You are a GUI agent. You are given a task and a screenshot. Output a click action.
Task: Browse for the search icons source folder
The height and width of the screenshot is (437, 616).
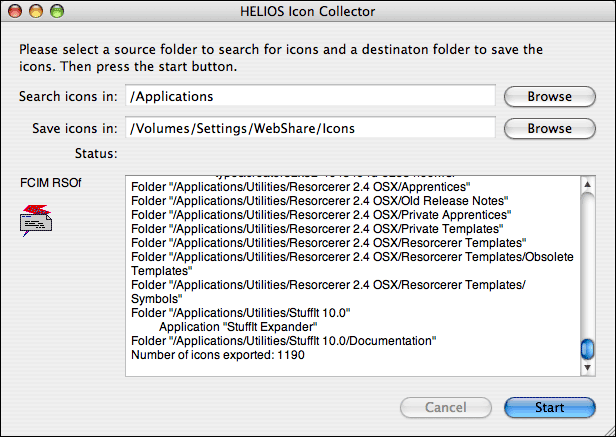coord(550,97)
